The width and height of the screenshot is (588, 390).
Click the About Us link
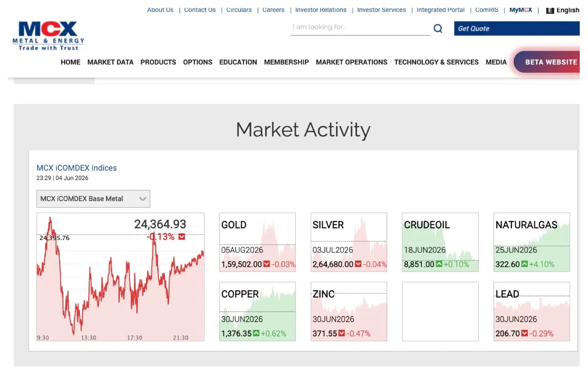point(160,10)
